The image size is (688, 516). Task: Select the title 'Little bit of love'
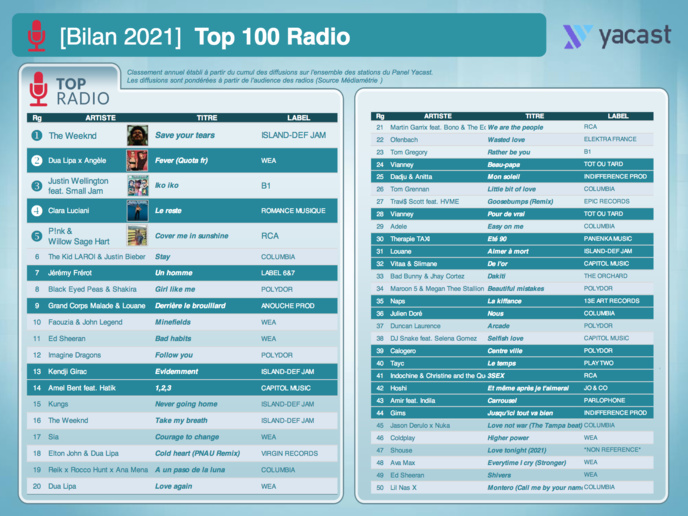click(x=511, y=189)
